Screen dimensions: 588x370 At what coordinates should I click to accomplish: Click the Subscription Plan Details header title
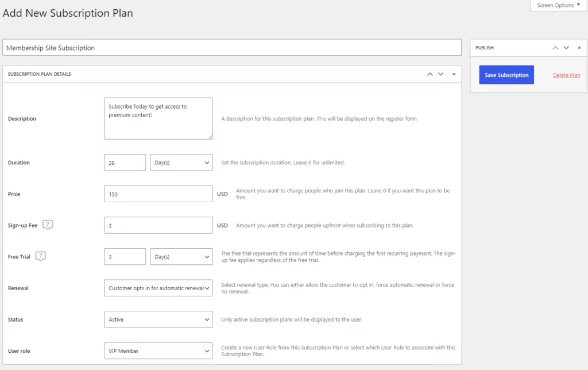point(40,74)
